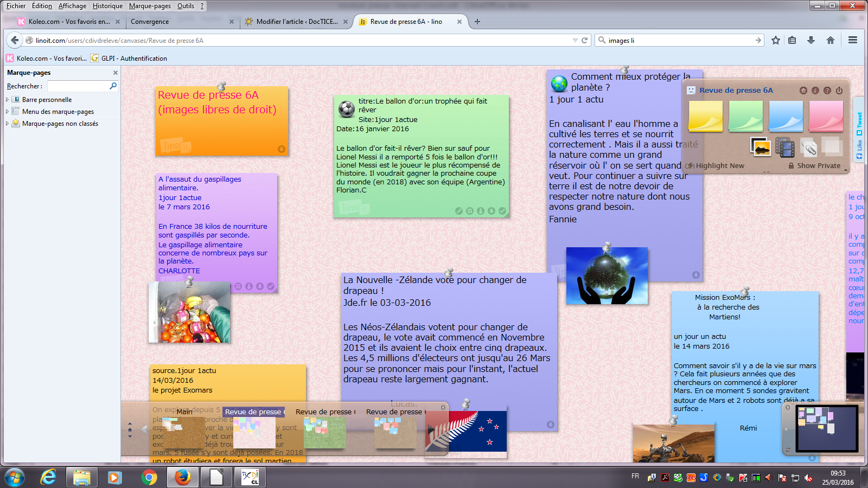Switch to Modifier l'article DocTICE tab
Viewport: 868px width, 488px height.
coord(296,22)
